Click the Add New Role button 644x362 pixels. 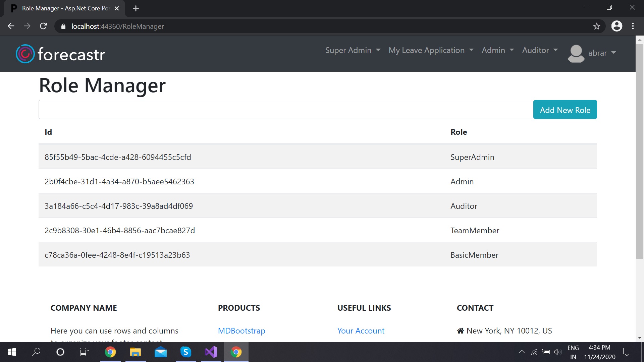pos(565,109)
